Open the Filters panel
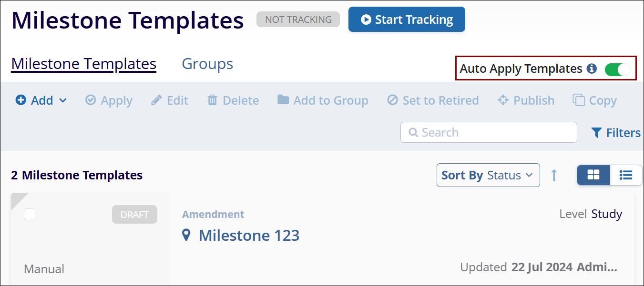 coord(616,133)
